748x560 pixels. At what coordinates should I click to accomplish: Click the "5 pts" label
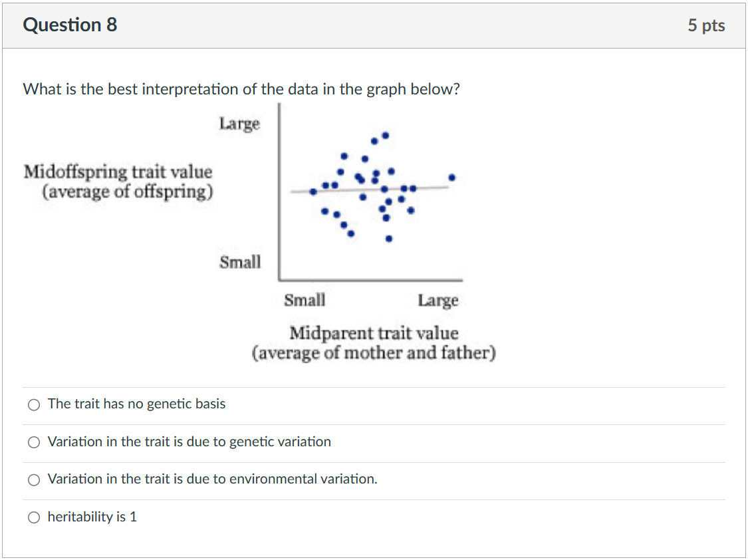707,25
